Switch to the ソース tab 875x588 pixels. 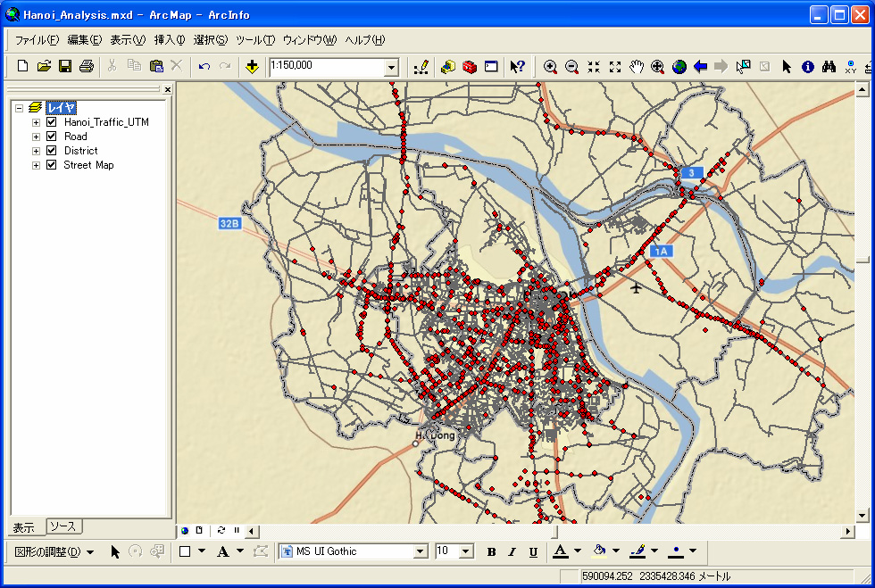pyautogui.click(x=62, y=526)
